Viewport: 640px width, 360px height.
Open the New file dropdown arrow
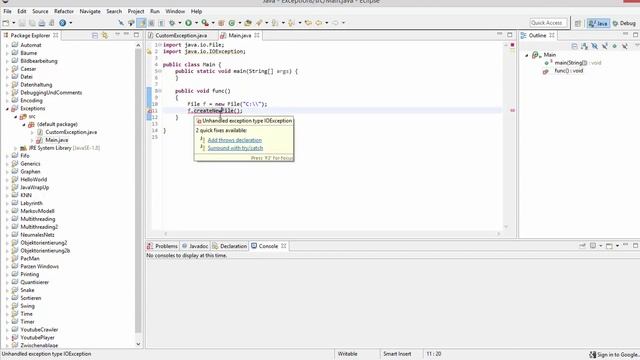pos(13,23)
